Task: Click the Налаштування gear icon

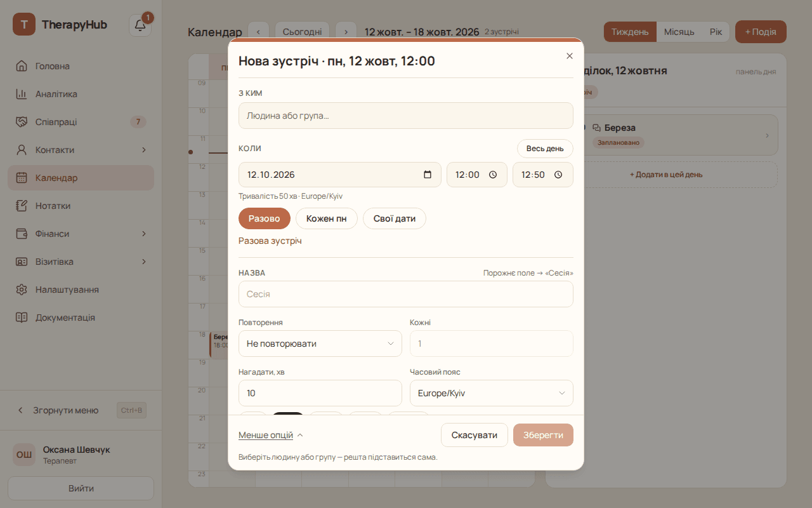Action: pyautogui.click(x=22, y=290)
